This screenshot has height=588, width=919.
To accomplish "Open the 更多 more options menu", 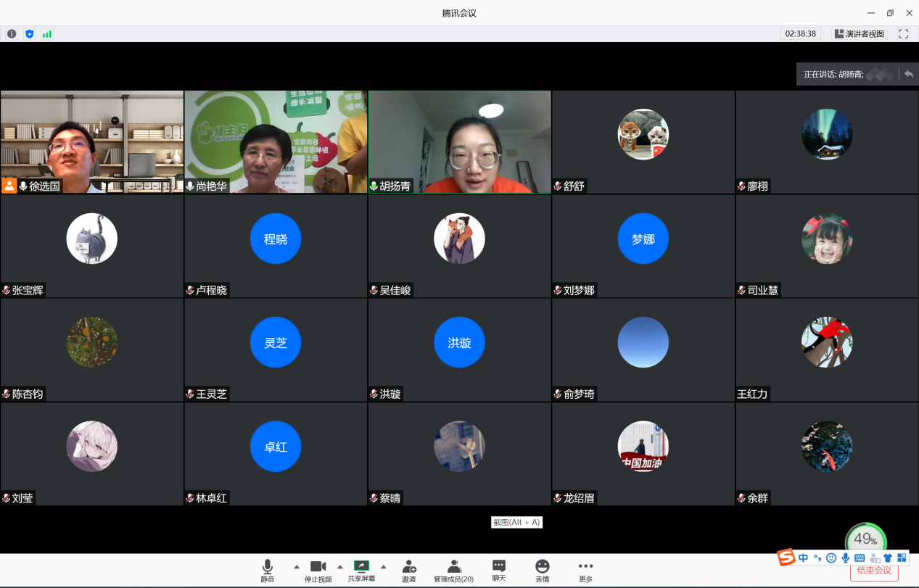I will (x=585, y=570).
